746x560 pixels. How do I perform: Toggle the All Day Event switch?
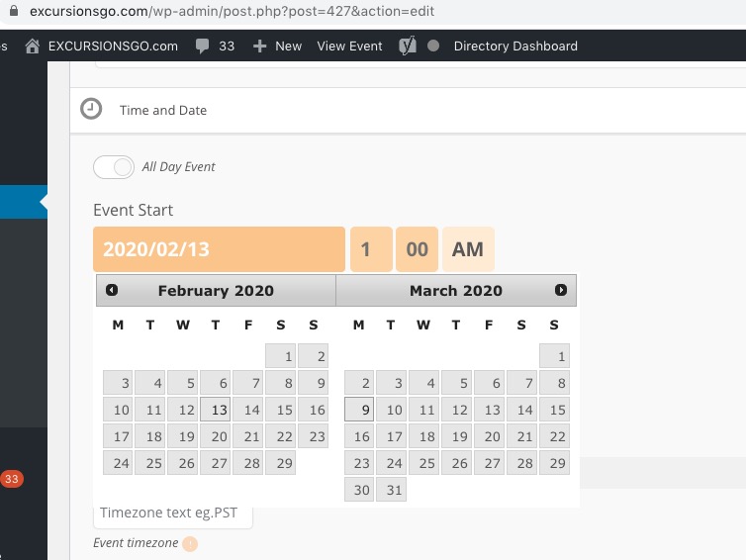pos(114,167)
